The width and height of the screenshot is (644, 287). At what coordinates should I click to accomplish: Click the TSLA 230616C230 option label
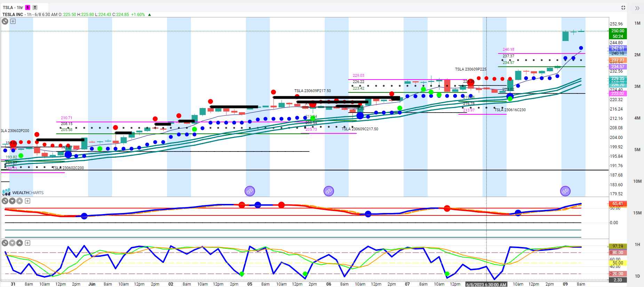(x=510, y=110)
